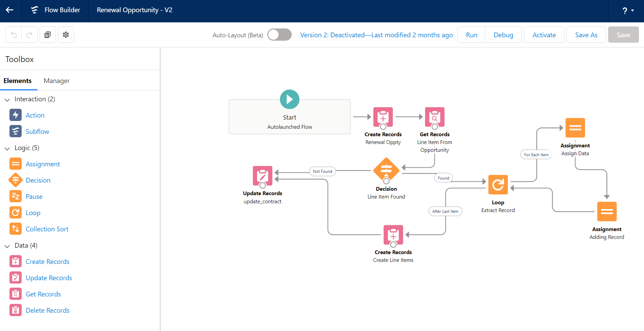The width and height of the screenshot is (644, 331).
Task: Switch to the Elements tab
Action: click(18, 81)
